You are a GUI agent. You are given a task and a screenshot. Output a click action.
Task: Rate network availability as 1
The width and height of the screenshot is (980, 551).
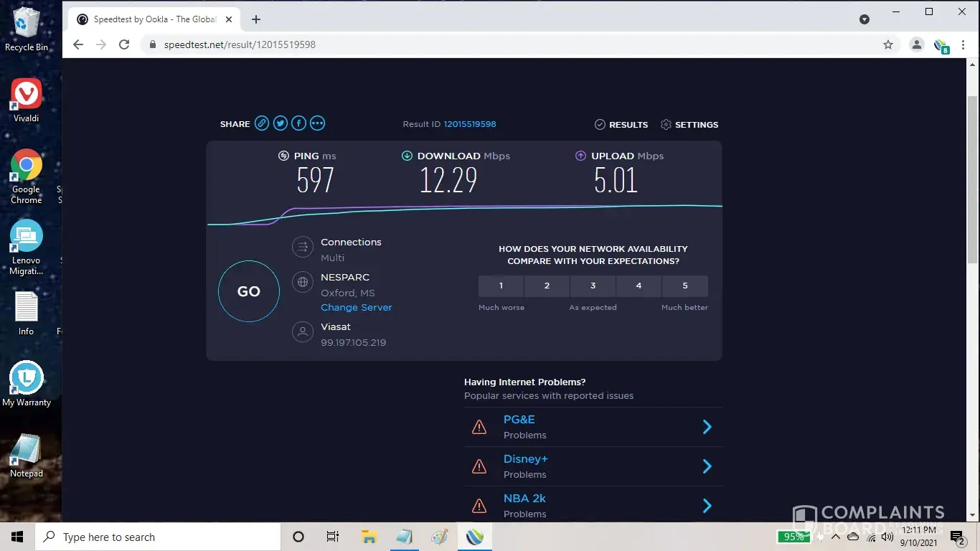click(501, 286)
